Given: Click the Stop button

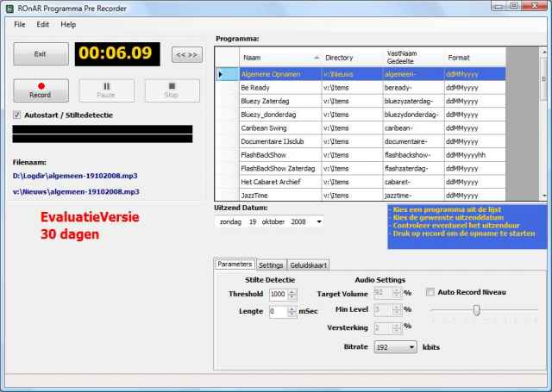Looking at the screenshot, I should [x=172, y=90].
